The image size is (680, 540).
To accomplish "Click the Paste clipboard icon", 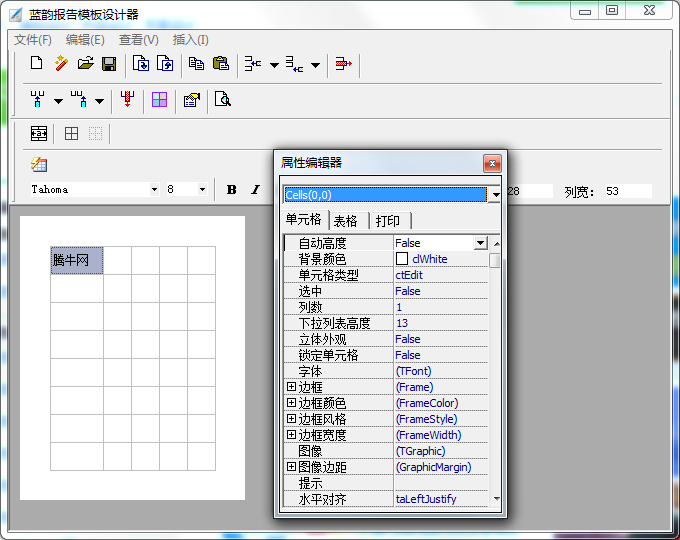I will (220, 64).
